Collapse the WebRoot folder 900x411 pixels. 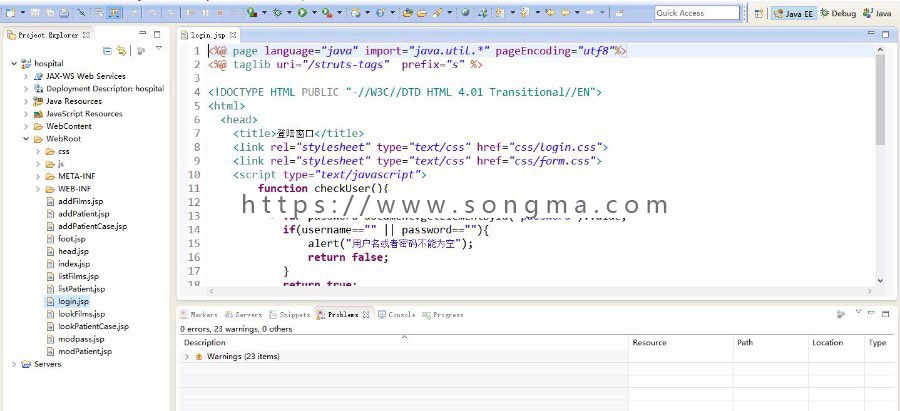26,139
